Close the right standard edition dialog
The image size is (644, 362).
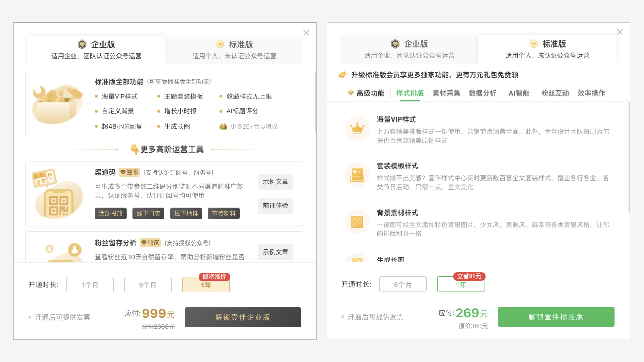620,32
